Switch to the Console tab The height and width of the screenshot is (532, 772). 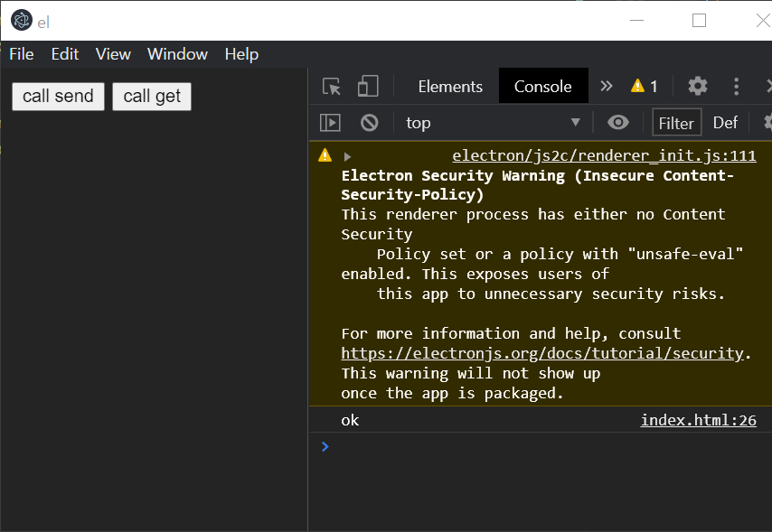click(543, 86)
